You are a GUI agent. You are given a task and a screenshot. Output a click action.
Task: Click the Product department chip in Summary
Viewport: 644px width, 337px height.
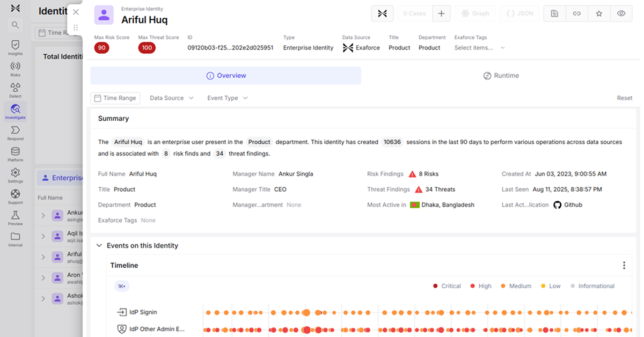tap(259, 142)
